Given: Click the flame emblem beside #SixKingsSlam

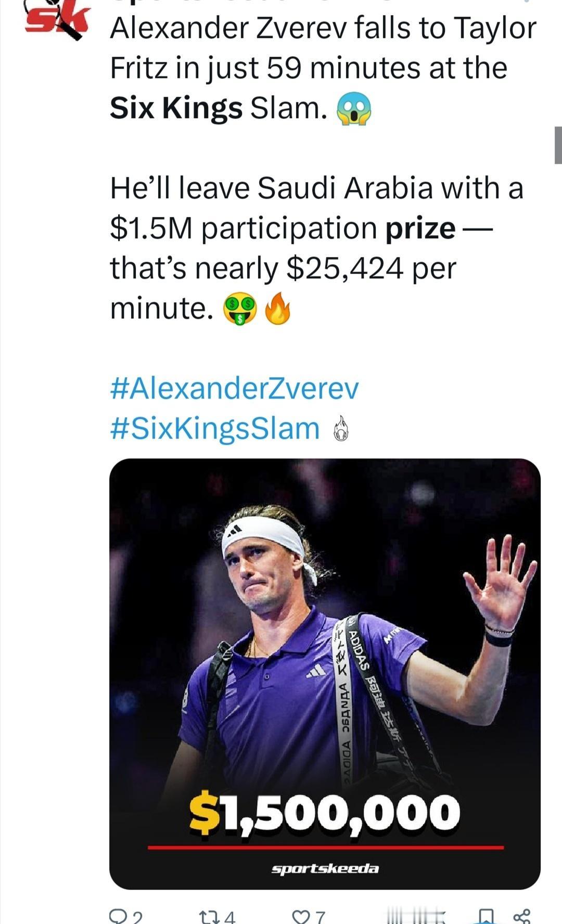Looking at the screenshot, I should (x=340, y=429).
